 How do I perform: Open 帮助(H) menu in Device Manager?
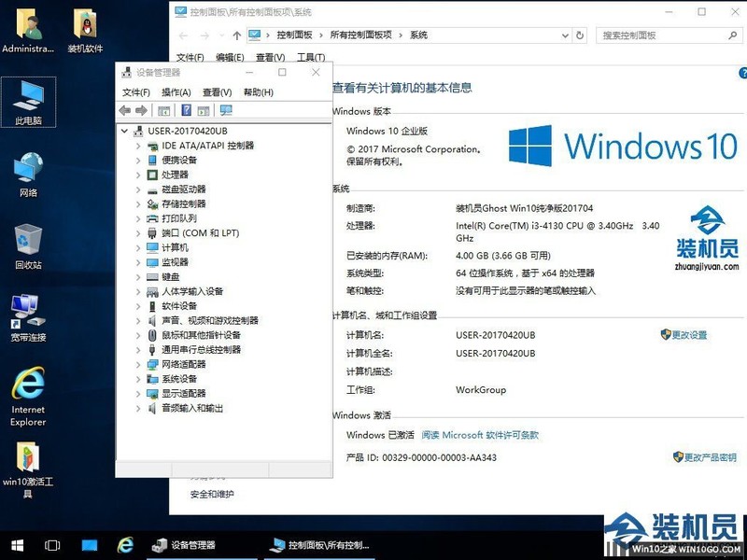[259, 92]
